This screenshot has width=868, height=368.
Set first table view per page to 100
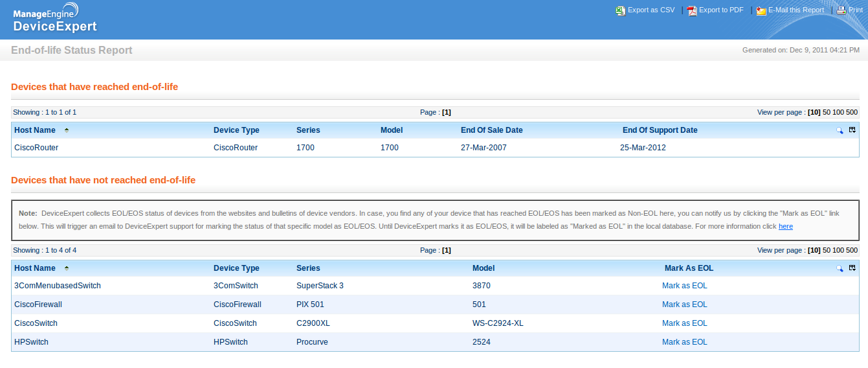click(838, 113)
